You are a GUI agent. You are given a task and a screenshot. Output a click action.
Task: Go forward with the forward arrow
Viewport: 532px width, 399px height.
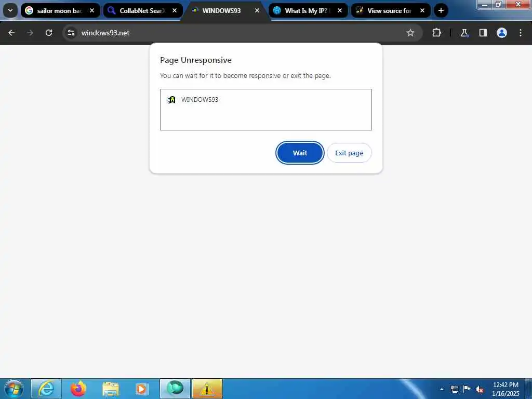[x=30, y=33]
